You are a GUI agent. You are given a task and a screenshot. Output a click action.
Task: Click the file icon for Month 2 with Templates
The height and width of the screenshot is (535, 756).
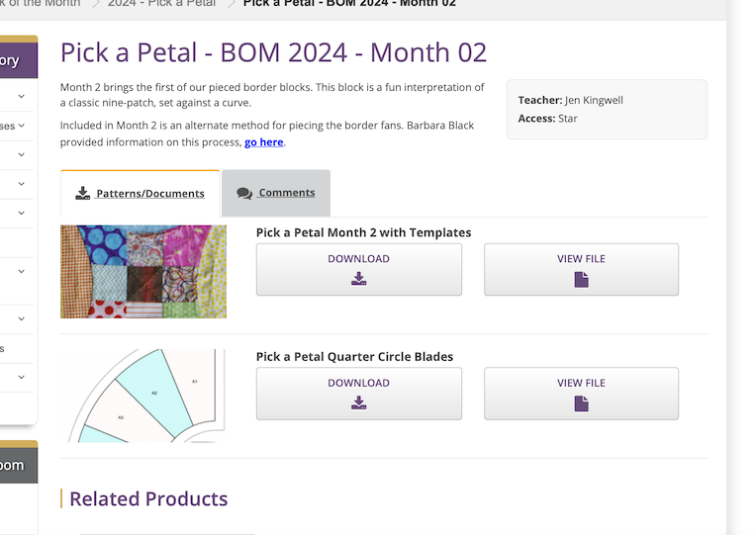point(581,279)
